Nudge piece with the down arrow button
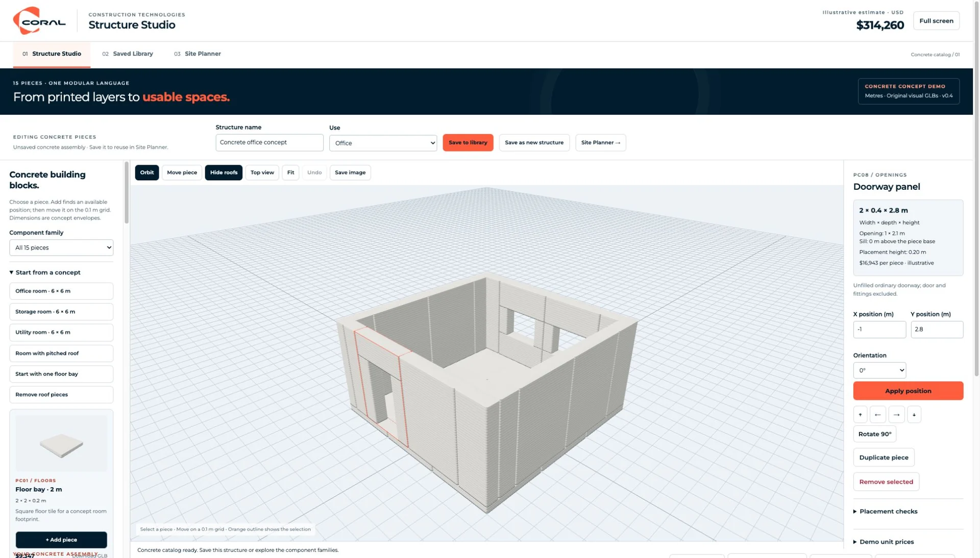The height and width of the screenshot is (558, 980). [914, 415]
